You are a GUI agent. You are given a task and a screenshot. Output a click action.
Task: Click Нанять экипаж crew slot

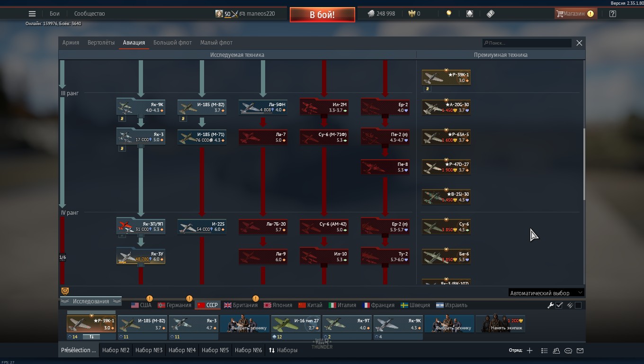coord(501,324)
